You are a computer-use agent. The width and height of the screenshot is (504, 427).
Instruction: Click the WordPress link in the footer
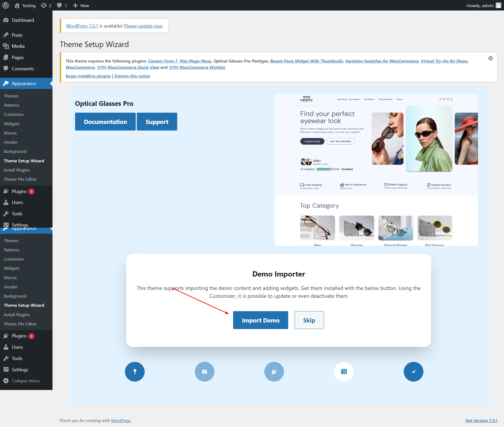point(121,420)
